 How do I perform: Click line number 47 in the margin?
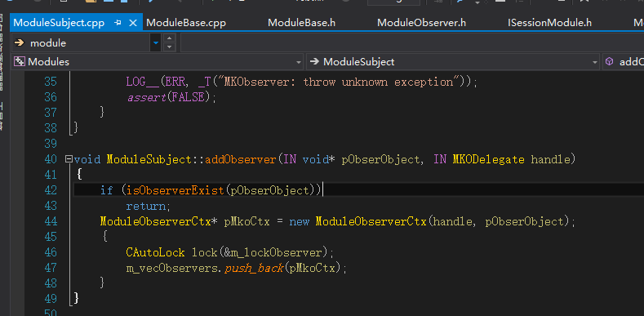click(50, 268)
